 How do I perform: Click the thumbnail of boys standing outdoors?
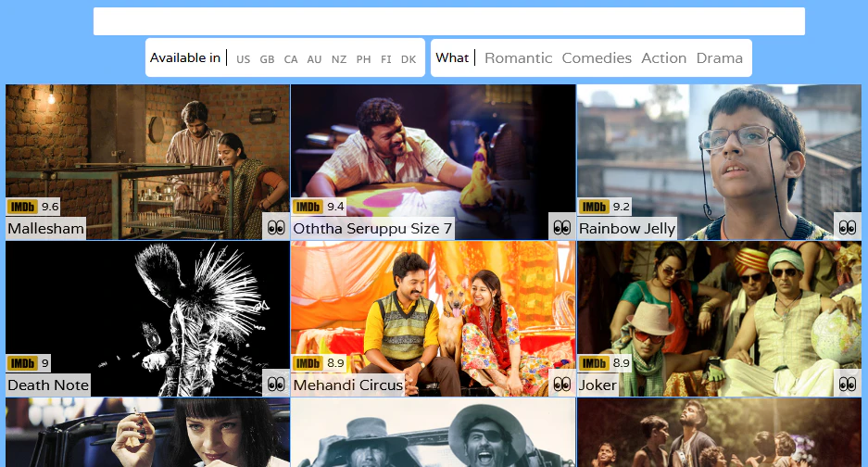(x=719, y=432)
